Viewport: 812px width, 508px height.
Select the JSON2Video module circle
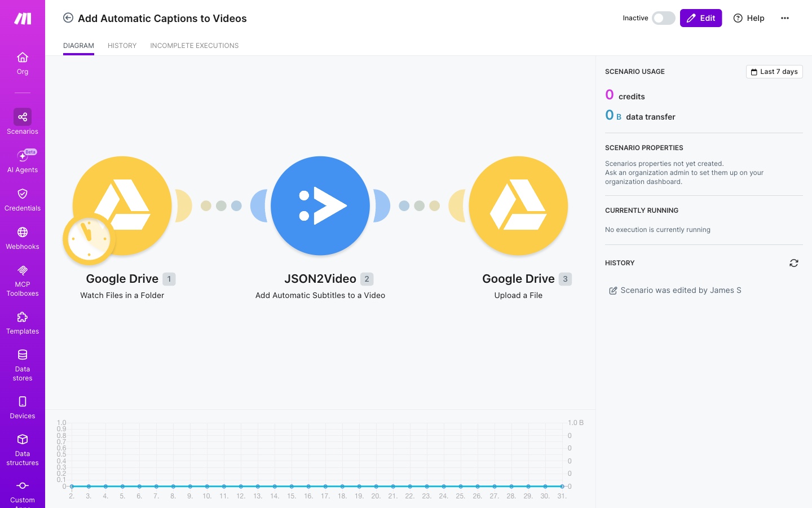click(320, 206)
